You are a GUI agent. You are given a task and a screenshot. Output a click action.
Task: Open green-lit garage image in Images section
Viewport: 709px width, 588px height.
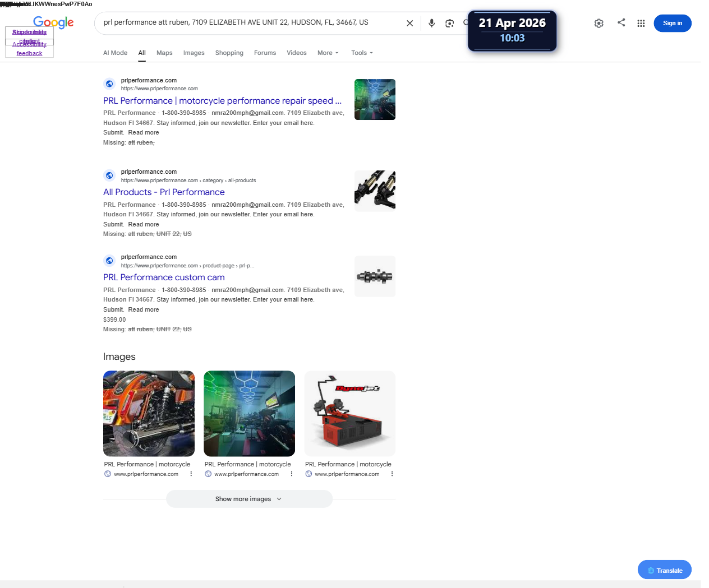click(x=249, y=414)
